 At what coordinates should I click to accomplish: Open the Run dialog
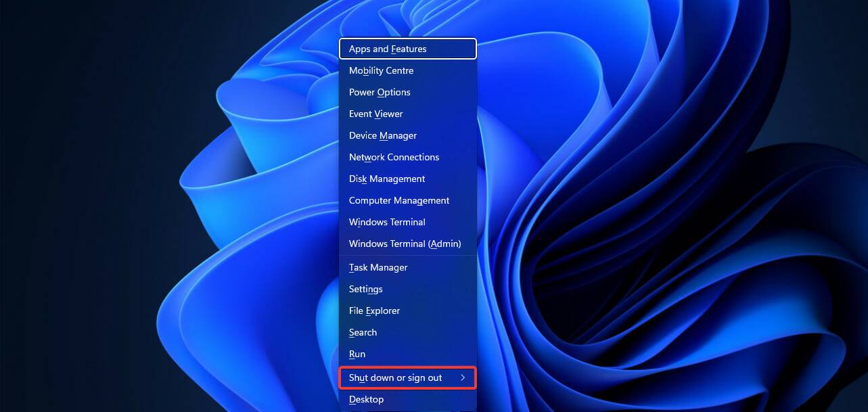(357, 354)
